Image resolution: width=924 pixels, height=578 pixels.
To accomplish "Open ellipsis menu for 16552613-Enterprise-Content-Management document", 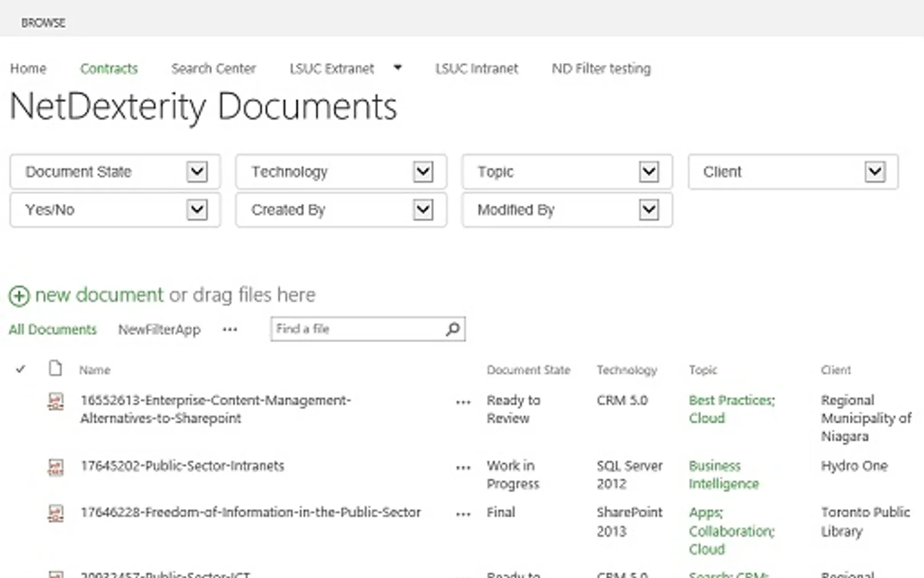I will [x=463, y=402].
